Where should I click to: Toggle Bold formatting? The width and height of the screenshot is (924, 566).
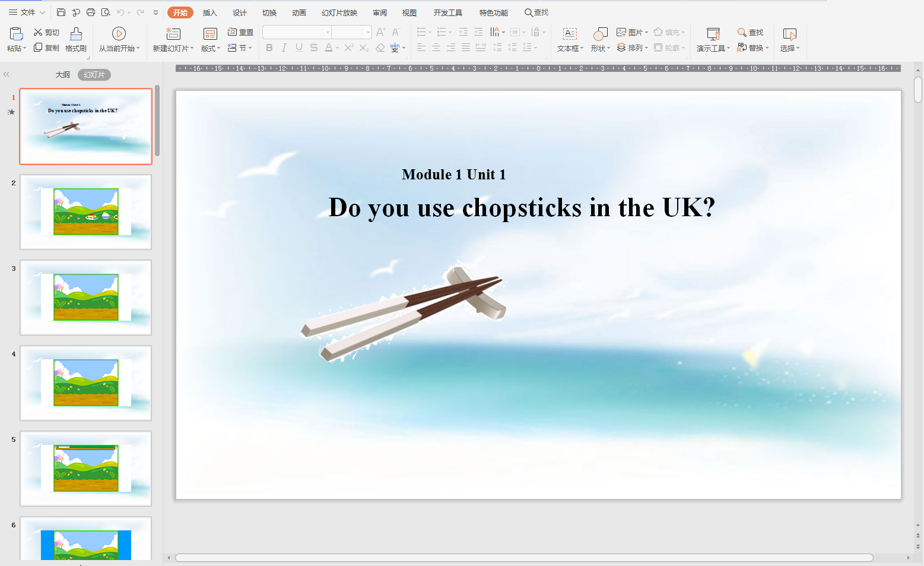[x=269, y=48]
